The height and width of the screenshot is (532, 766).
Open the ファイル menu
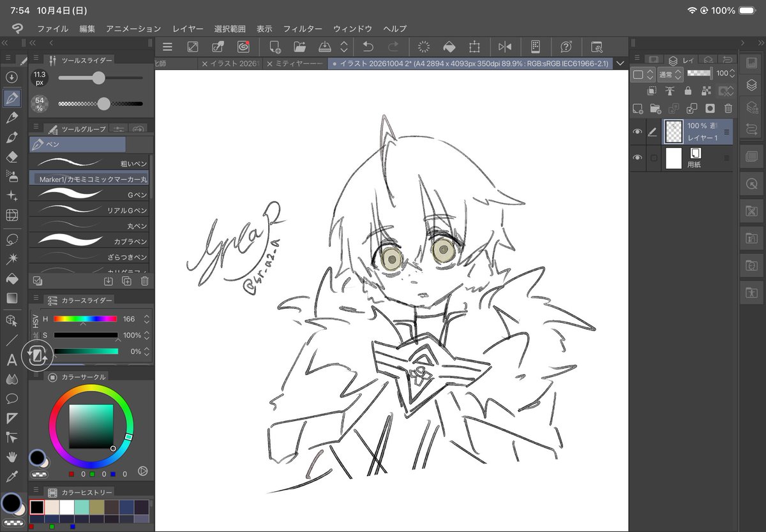pyautogui.click(x=53, y=29)
